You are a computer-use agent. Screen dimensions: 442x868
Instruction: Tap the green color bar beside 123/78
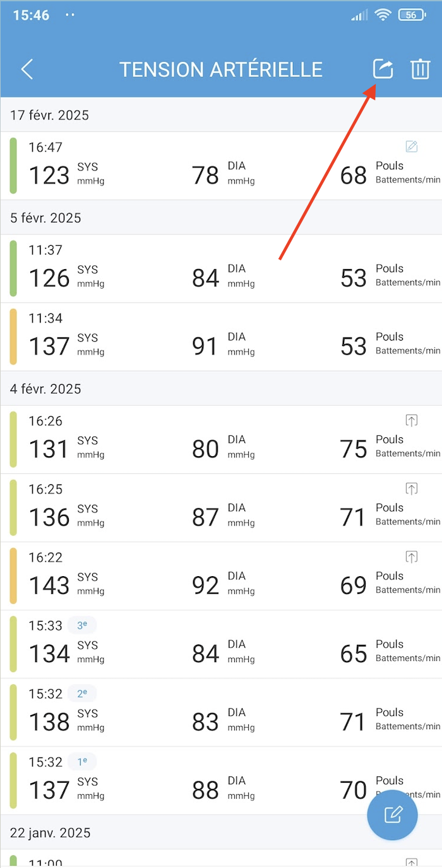pyautogui.click(x=13, y=166)
